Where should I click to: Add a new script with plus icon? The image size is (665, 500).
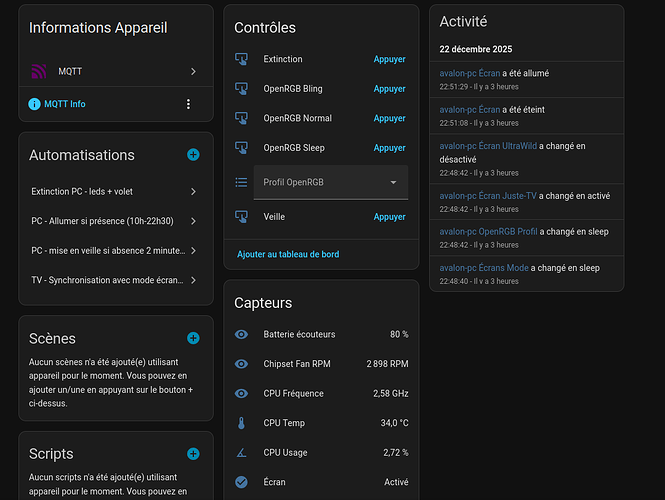coord(193,454)
